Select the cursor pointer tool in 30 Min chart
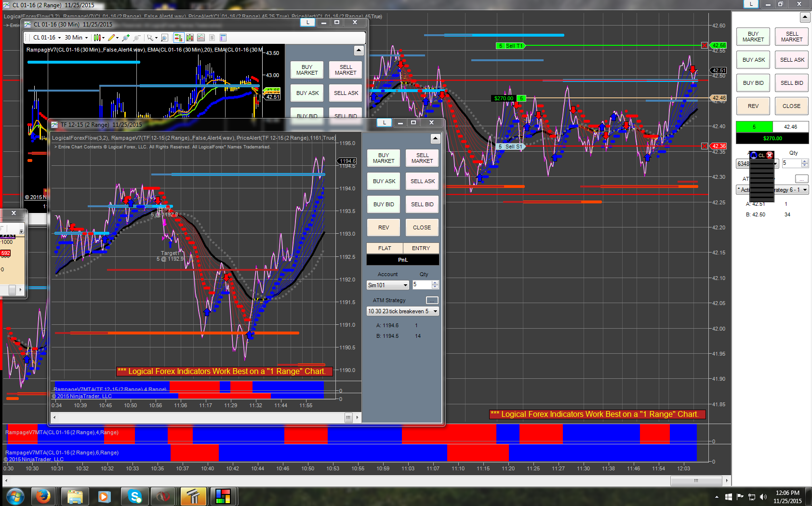Viewport: 812px width, 506px height. pyautogui.click(x=150, y=38)
